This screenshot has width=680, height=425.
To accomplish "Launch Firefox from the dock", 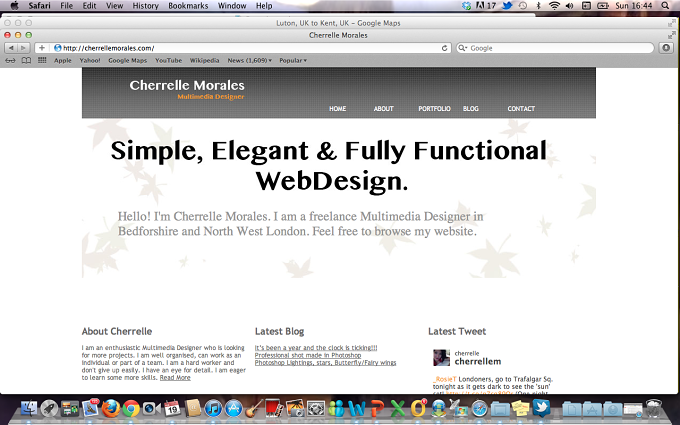I will (x=111, y=408).
